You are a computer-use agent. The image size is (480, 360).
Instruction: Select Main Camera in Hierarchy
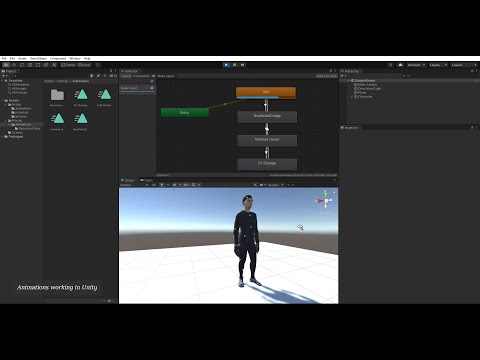coord(367,85)
